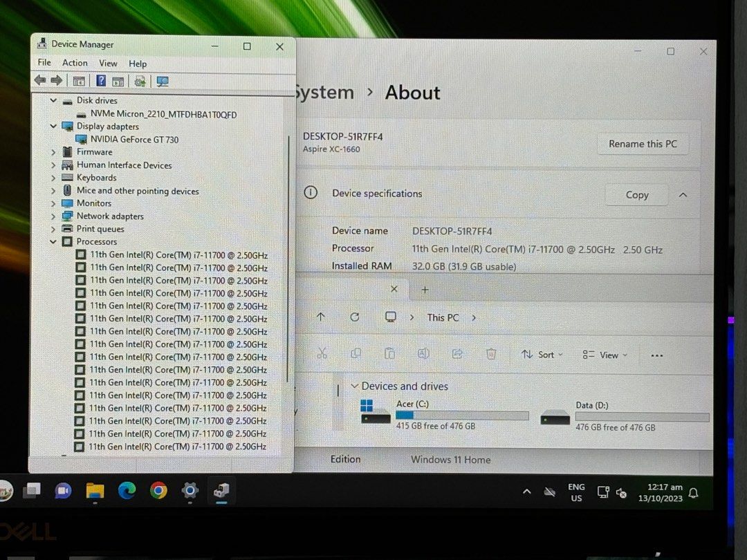Viewport: 747px width, 560px height.
Task: Open Google Chrome from the taskbar
Action: tap(158, 491)
